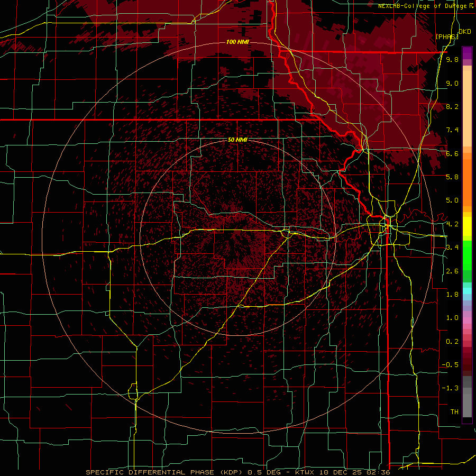Click the Specific Differential Phase footer caption
The height and width of the screenshot is (476, 476).
tap(237, 472)
